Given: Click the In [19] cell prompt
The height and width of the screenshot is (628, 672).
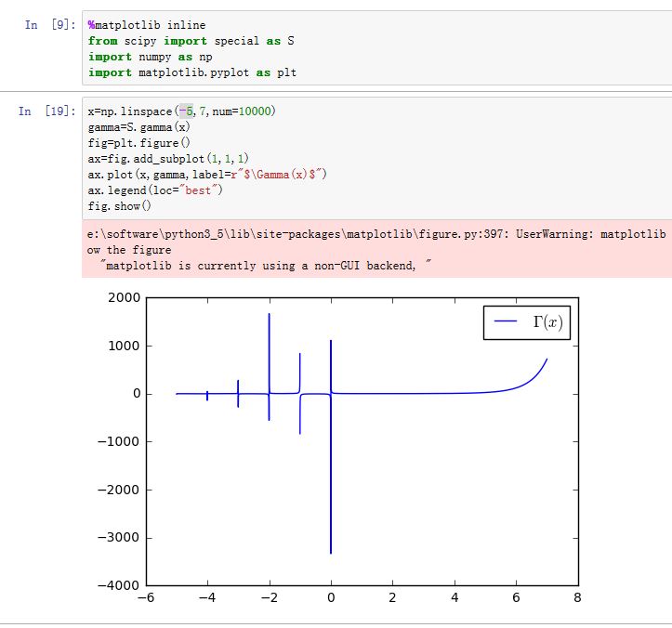Looking at the screenshot, I should (47, 111).
